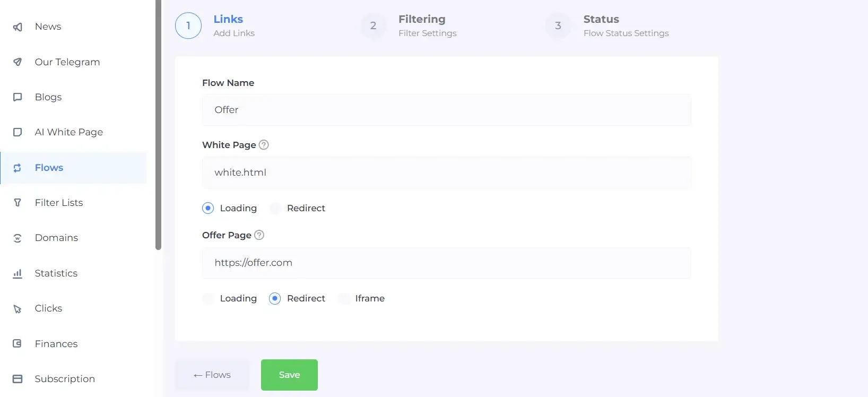Choose Iframe mode for Offer Page
Screen dimensions: 868x397
coord(344,299)
